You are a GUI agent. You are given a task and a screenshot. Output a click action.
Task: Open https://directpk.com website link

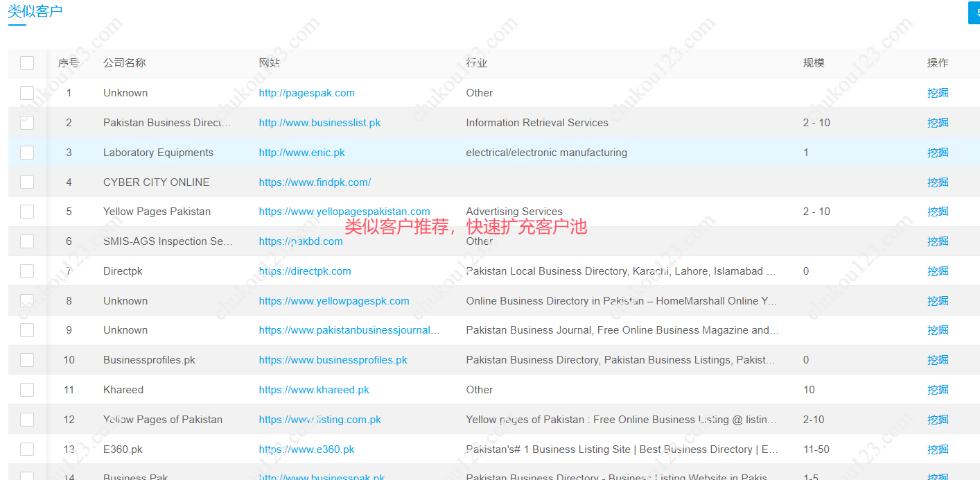pos(305,271)
